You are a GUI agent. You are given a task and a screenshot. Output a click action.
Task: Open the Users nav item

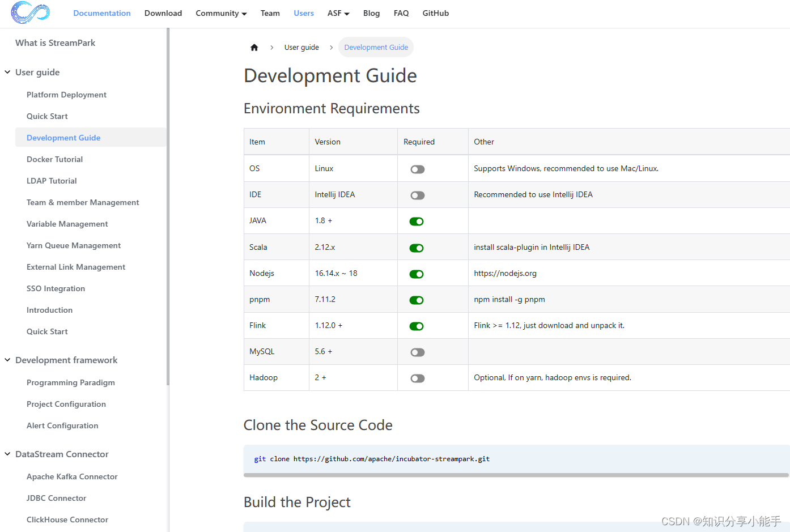[304, 13]
